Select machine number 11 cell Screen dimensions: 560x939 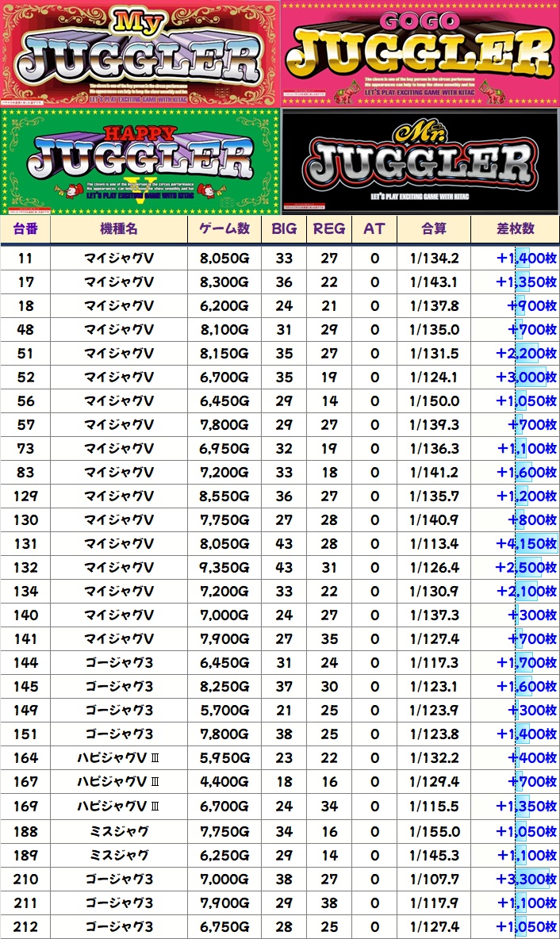click(25, 258)
